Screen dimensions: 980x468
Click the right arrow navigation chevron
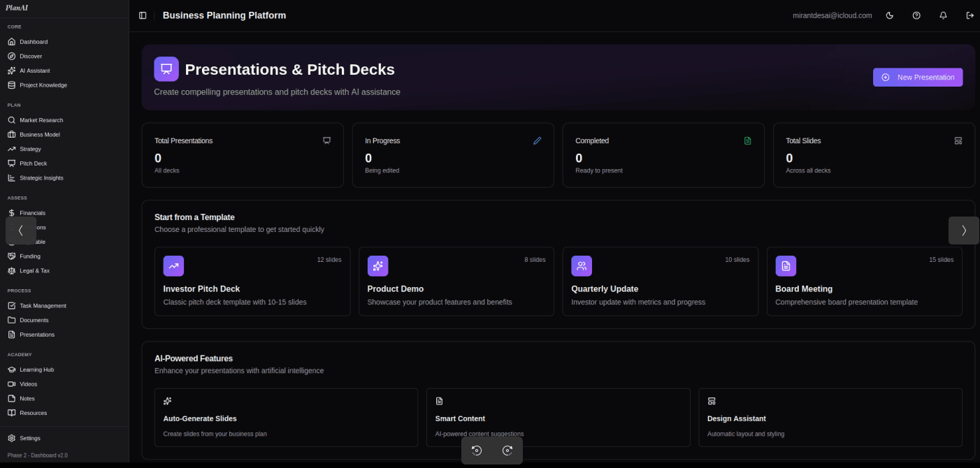tap(963, 231)
